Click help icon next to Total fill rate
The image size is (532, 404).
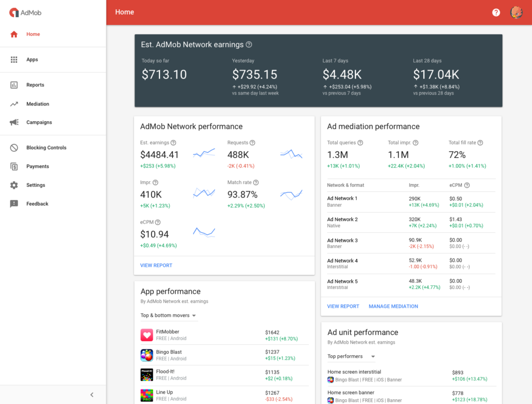pyautogui.click(x=480, y=142)
